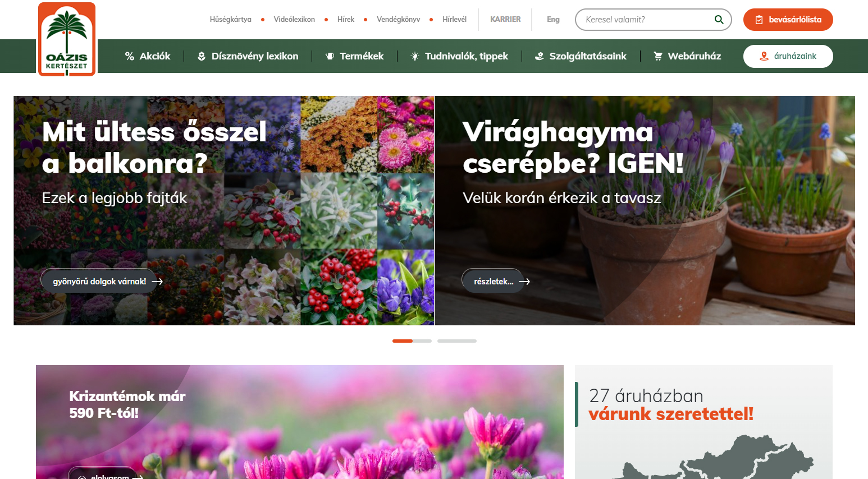Click the percent sign Akciók icon

pos(129,56)
